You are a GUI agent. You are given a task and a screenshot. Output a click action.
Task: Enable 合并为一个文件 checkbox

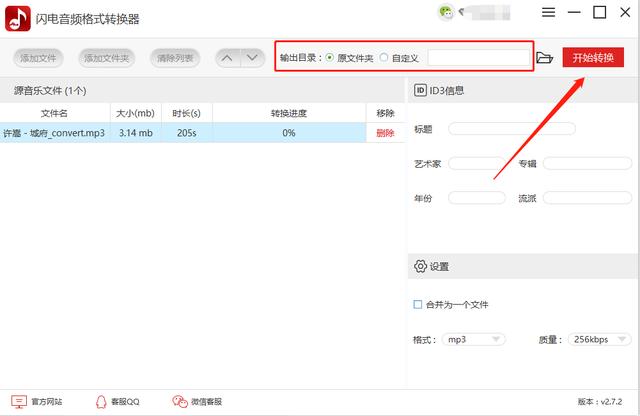(x=418, y=304)
